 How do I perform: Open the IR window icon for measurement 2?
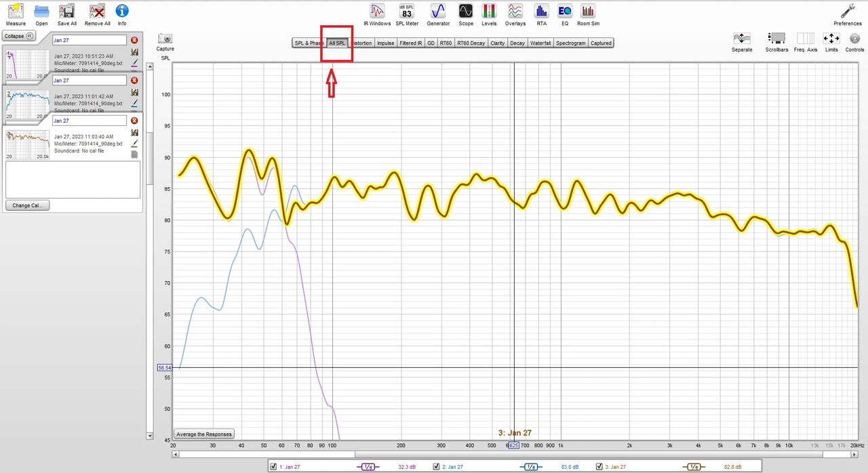[134, 92]
